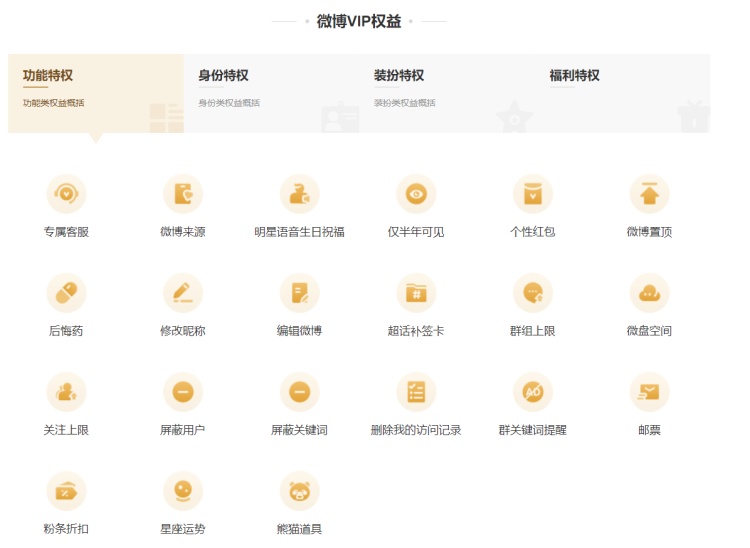Open the 装扮特权 tab

[447, 93]
